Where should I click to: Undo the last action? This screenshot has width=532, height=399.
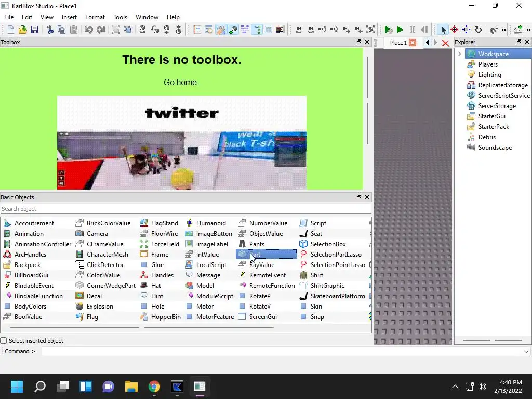click(x=88, y=30)
